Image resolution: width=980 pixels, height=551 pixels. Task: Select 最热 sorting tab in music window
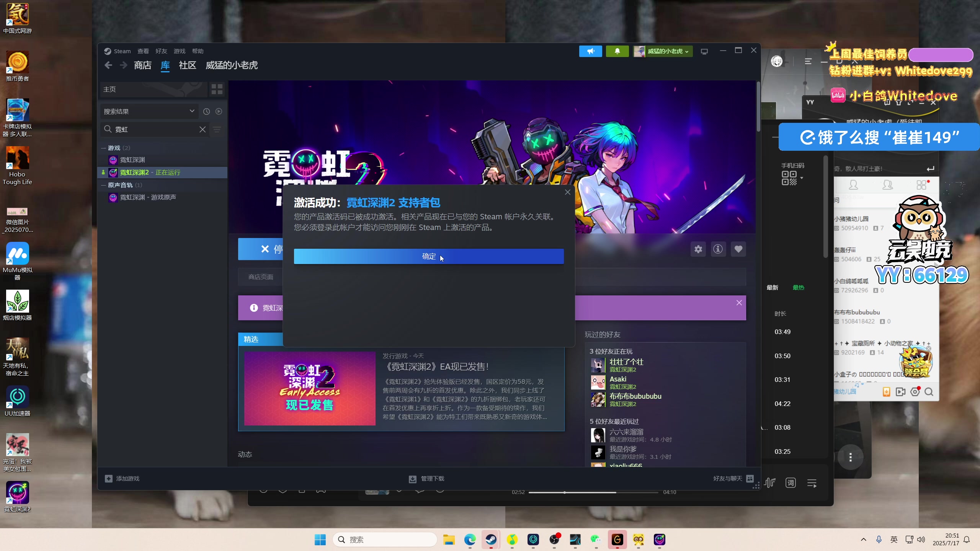(798, 288)
